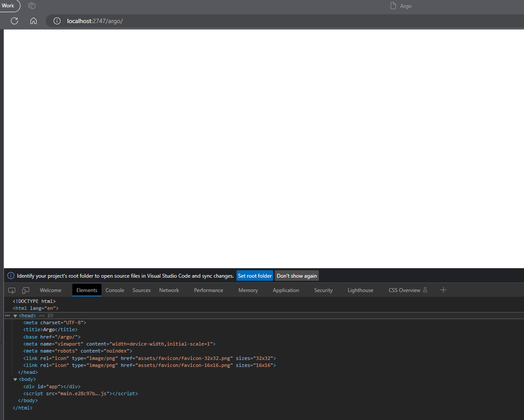Open the site info icon in address bar
The image size is (524, 420).
click(57, 20)
